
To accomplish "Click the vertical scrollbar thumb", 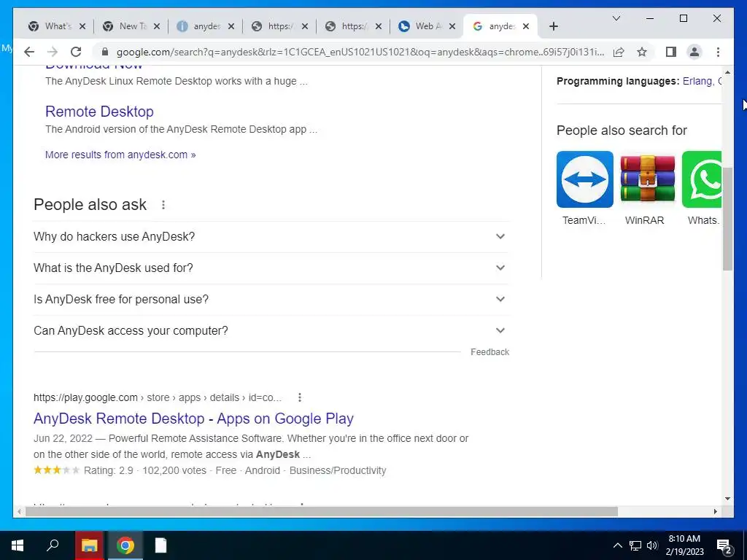I will point(727,219).
